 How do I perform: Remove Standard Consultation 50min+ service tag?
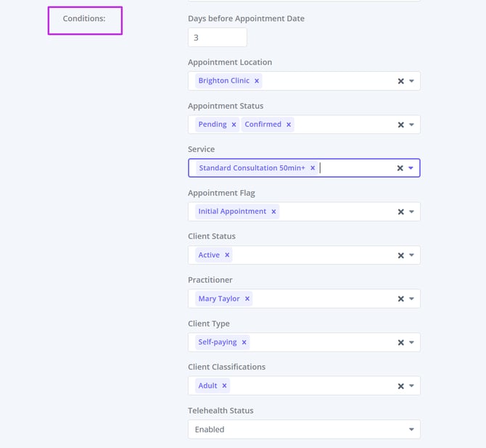click(313, 168)
